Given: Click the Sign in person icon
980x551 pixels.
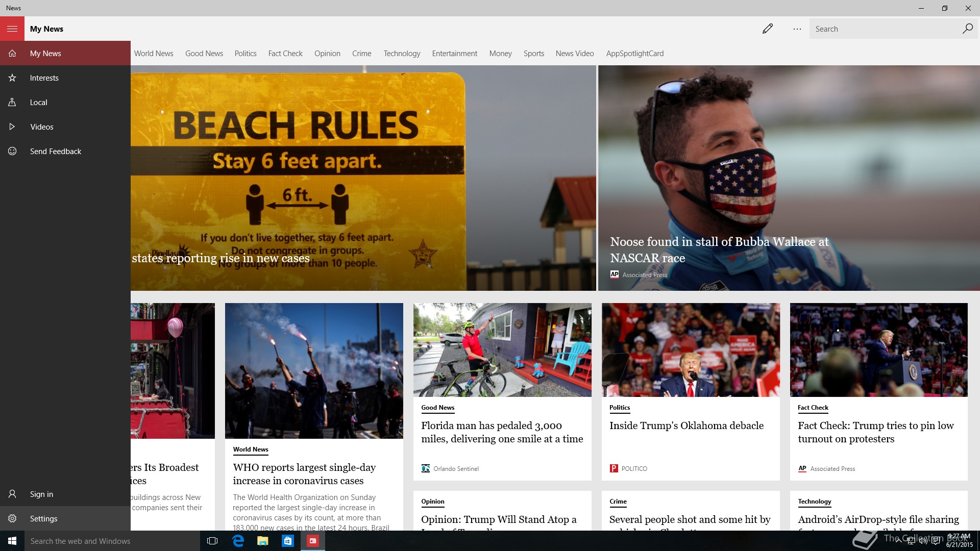Looking at the screenshot, I should [12, 494].
